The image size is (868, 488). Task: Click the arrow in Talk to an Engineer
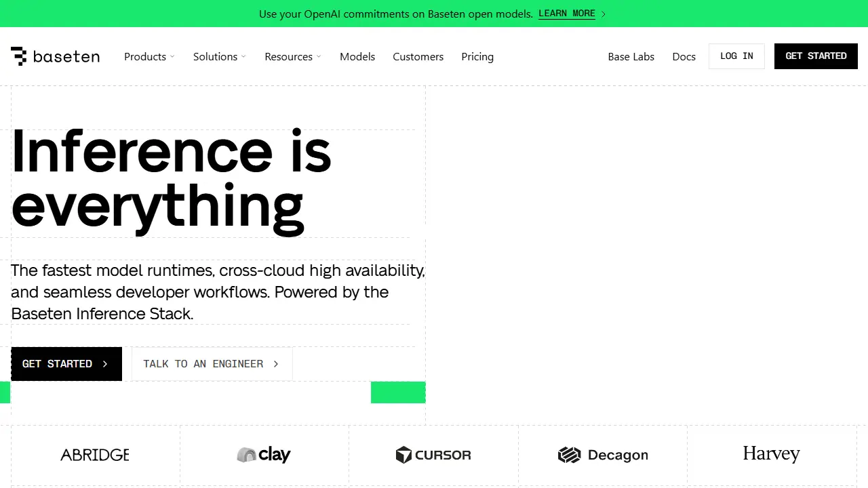click(x=276, y=364)
